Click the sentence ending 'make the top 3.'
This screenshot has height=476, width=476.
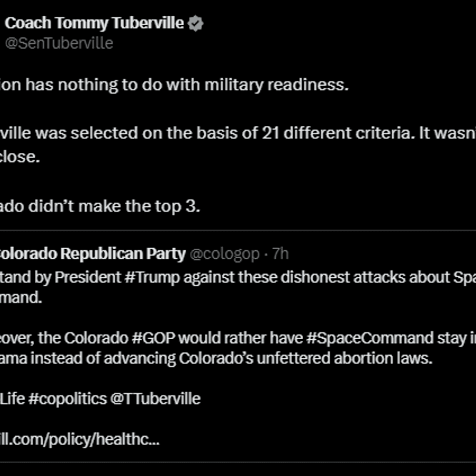(100, 206)
